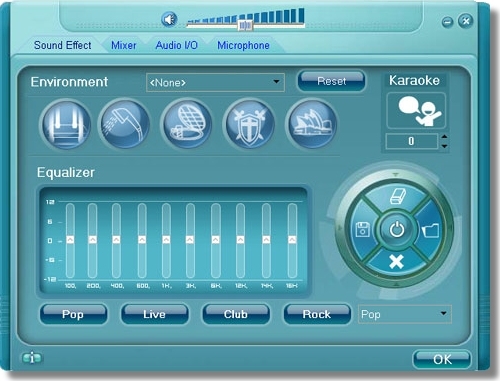Apply the Pop equalizer preset button
The height and width of the screenshot is (381, 500).
click(x=73, y=314)
